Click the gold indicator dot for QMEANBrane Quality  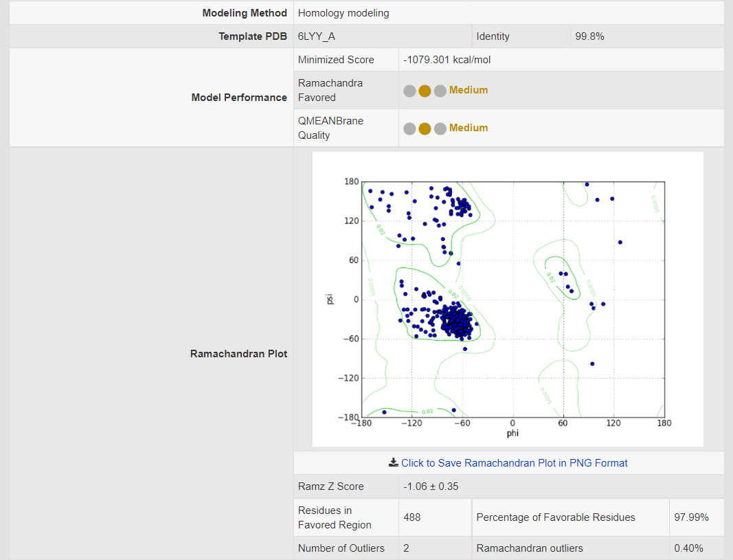[x=425, y=128]
